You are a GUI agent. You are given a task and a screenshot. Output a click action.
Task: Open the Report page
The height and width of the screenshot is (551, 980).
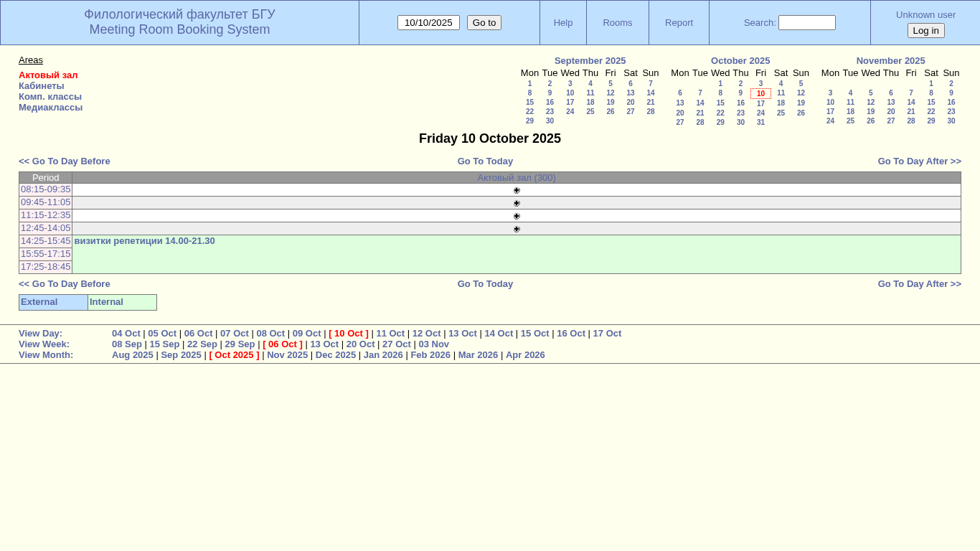click(679, 22)
